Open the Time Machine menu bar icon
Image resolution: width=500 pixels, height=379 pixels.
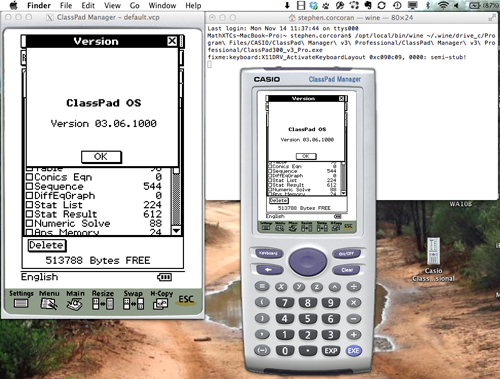(397, 5)
